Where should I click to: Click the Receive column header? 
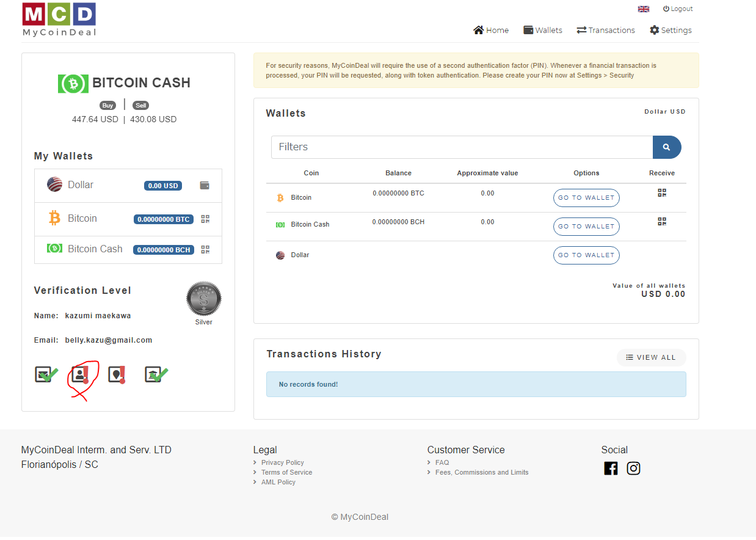coord(662,173)
